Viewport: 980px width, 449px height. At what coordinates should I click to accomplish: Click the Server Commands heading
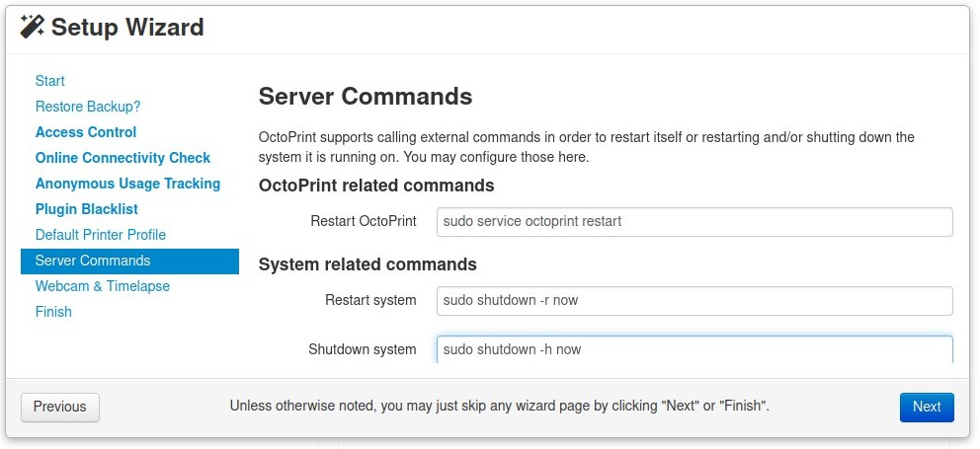(x=366, y=97)
